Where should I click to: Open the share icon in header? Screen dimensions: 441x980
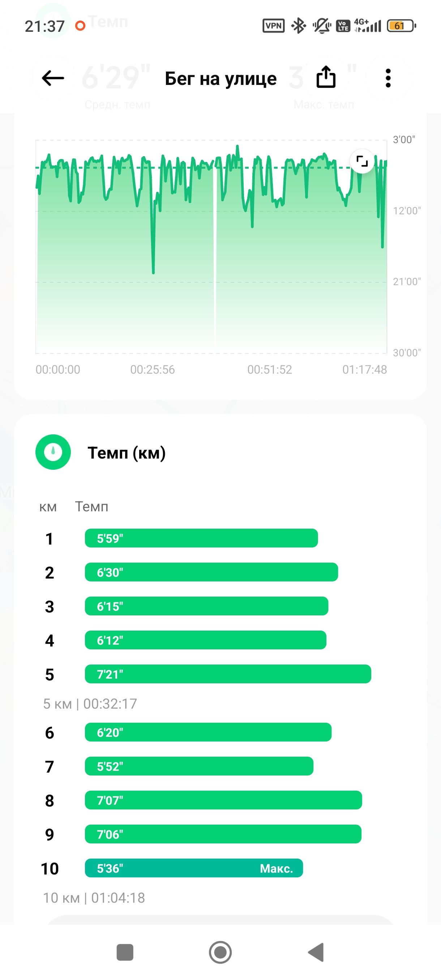click(x=326, y=77)
